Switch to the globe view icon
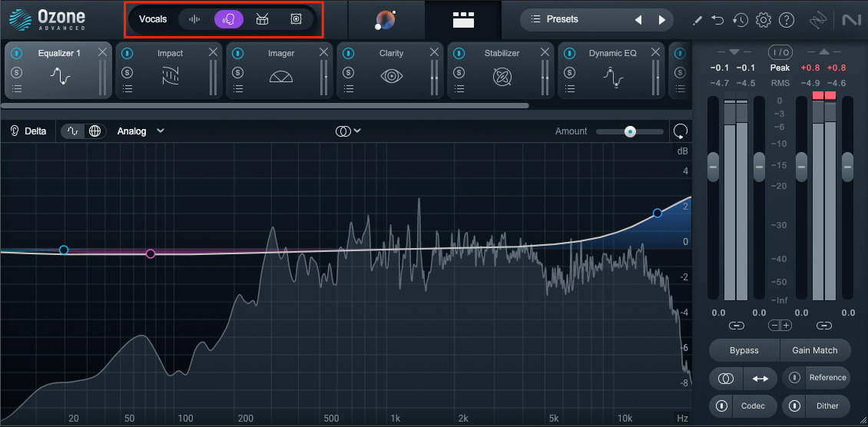868x427 pixels. coord(95,131)
